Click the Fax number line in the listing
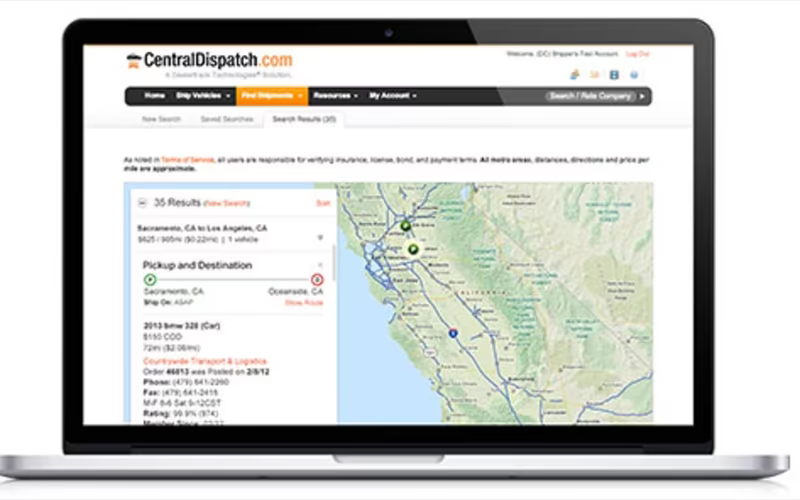The image size is (800, 500). coord(181,393)
